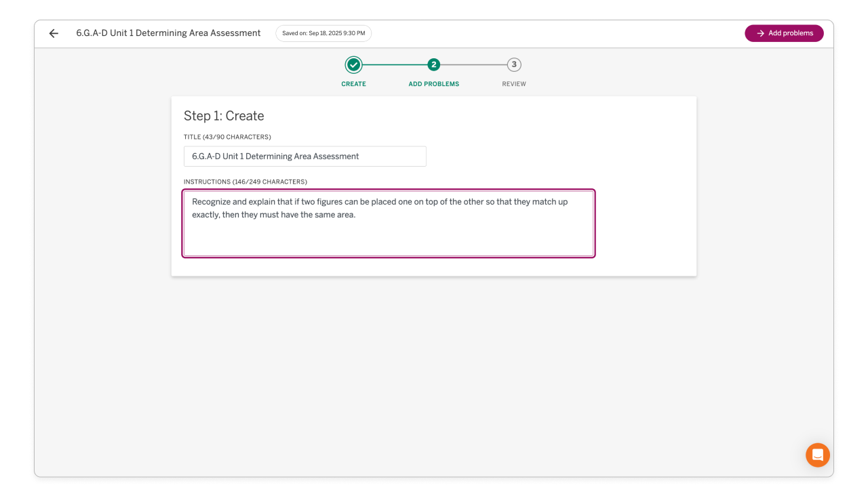The image size is (868, 498).
Task: Click the TITLE (43/90 CHARACTERS) label
Action: pos(227,137)
